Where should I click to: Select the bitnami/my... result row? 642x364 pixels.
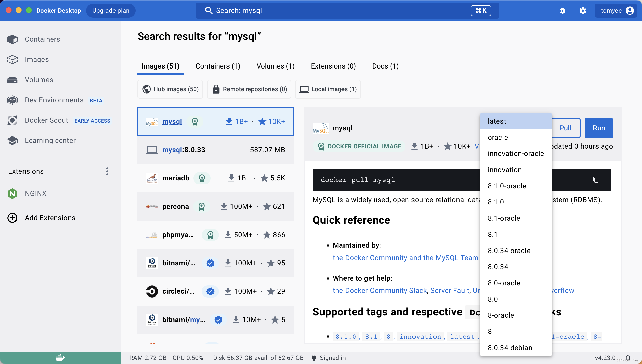point(216,320)
